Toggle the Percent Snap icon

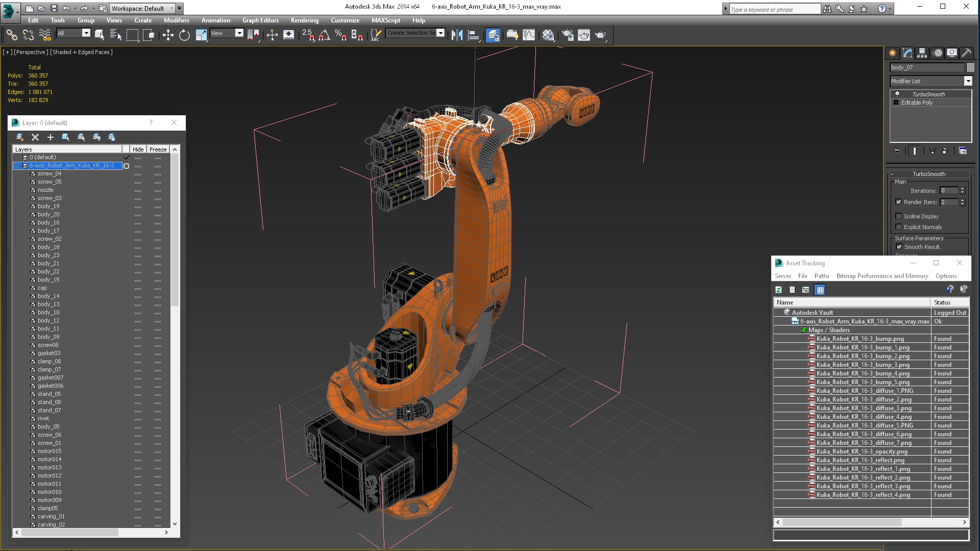pos(340,35)
